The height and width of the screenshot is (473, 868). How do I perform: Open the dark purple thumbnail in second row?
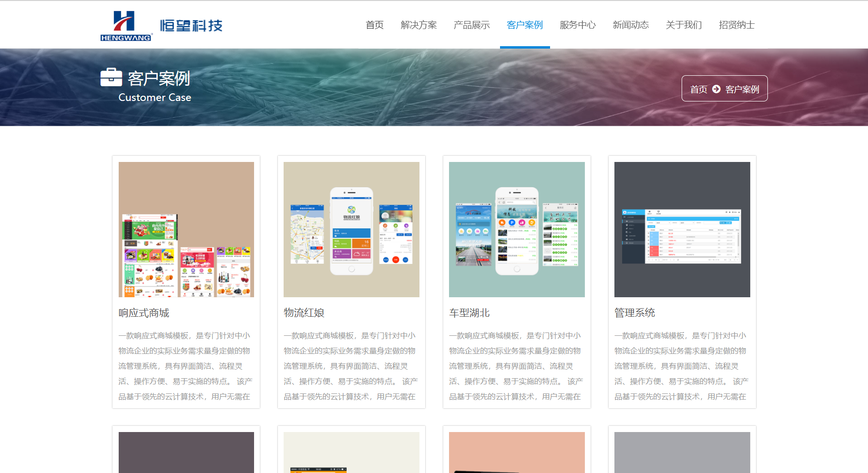point(186,453)
